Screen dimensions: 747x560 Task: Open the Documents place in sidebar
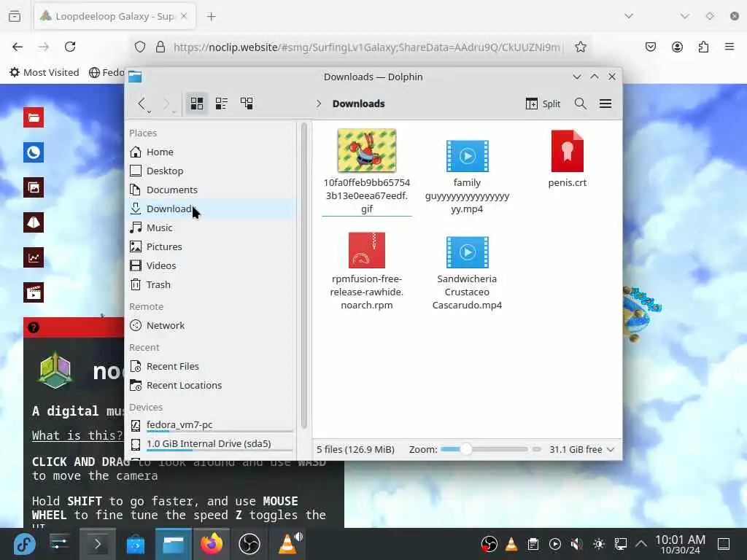pos(212,190)
